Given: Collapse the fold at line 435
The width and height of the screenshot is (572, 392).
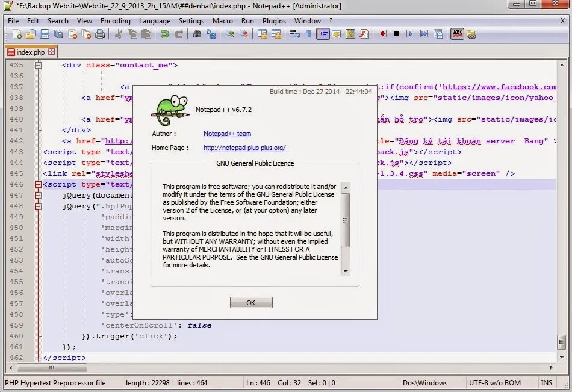Looking at the screenshot, I should (38, 65).
